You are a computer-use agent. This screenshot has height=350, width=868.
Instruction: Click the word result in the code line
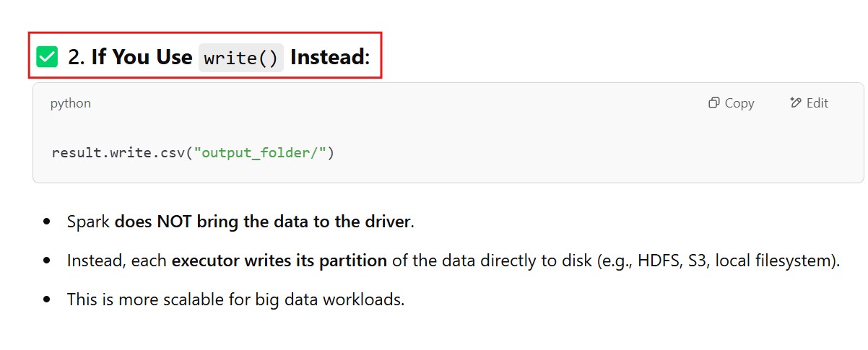point(71,153)
